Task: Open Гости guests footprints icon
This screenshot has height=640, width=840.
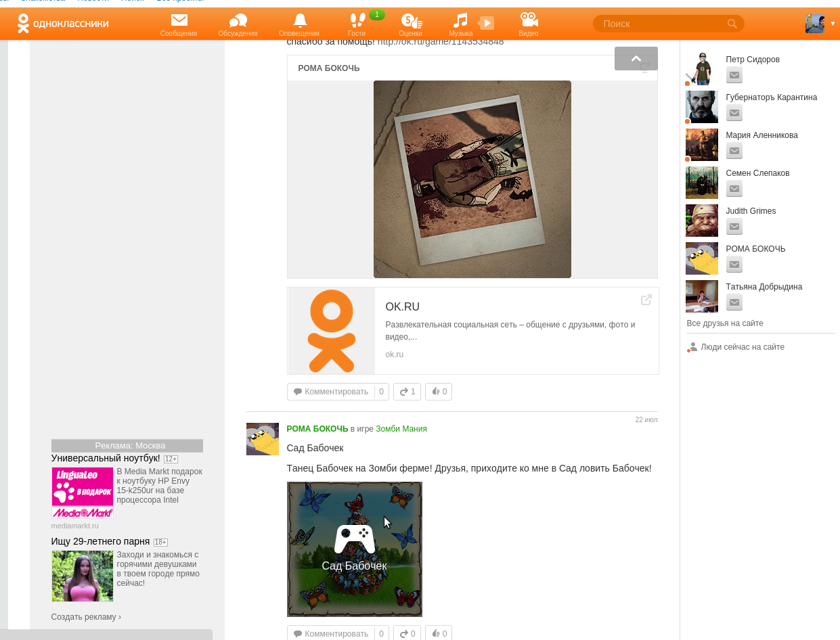Action: (357, 25)
